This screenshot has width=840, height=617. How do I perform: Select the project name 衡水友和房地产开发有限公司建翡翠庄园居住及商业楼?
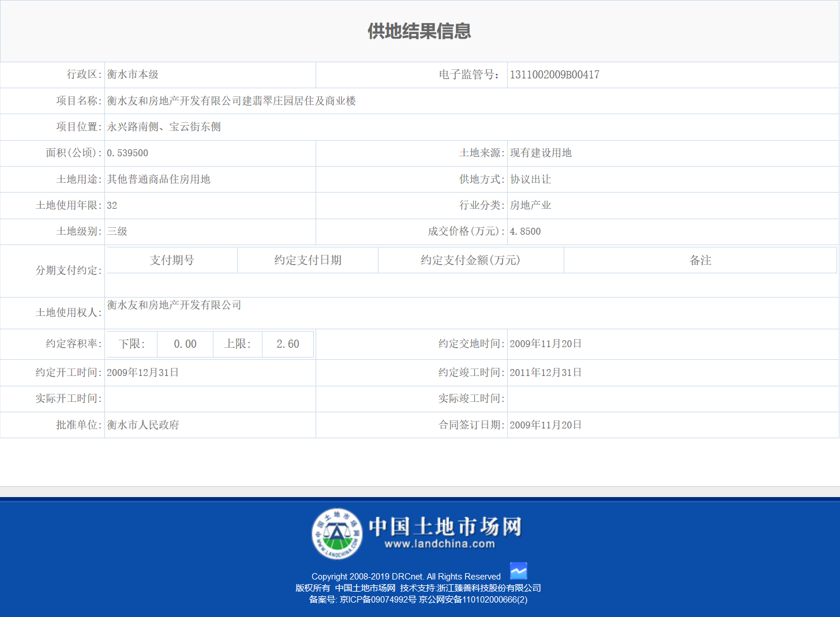(x=231, y=101)
